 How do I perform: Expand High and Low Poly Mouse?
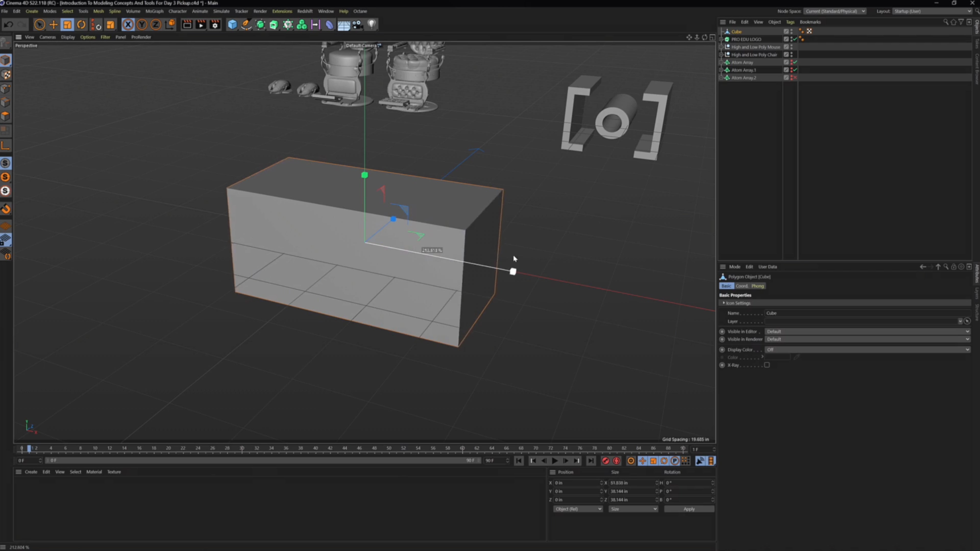[x=721, y=47]
